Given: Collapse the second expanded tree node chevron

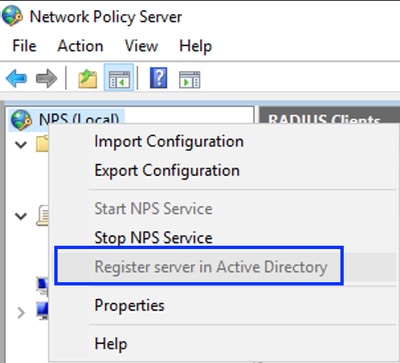Looking at the screenshot, I should [21, 216].
